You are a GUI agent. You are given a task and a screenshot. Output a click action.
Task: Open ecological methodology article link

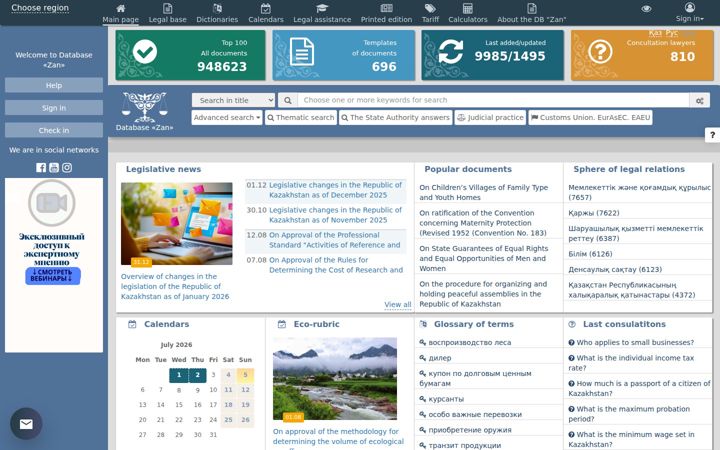(338, 438)
